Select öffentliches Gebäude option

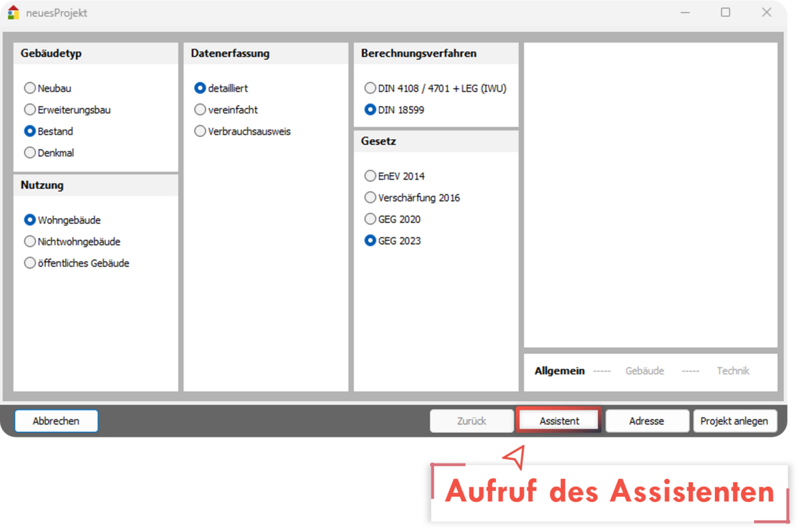click(30, 263)
